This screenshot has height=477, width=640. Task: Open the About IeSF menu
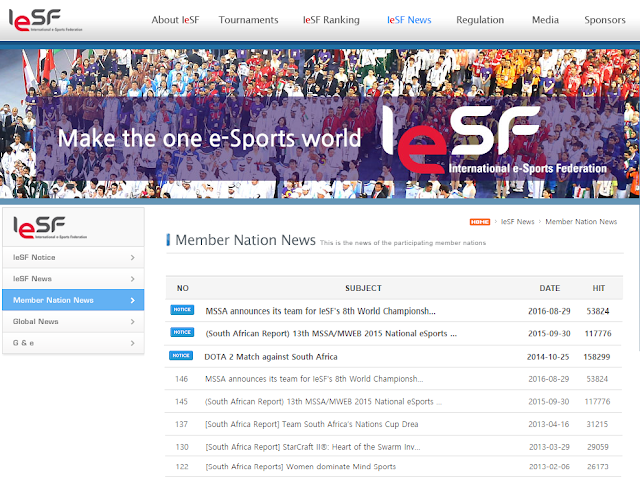click(175, 20)
